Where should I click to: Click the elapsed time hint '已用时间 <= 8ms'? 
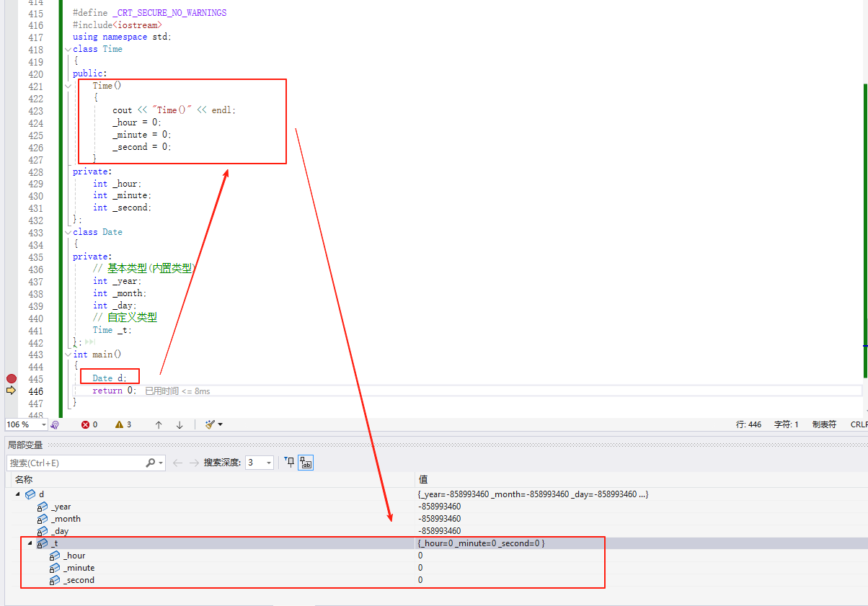177,391
